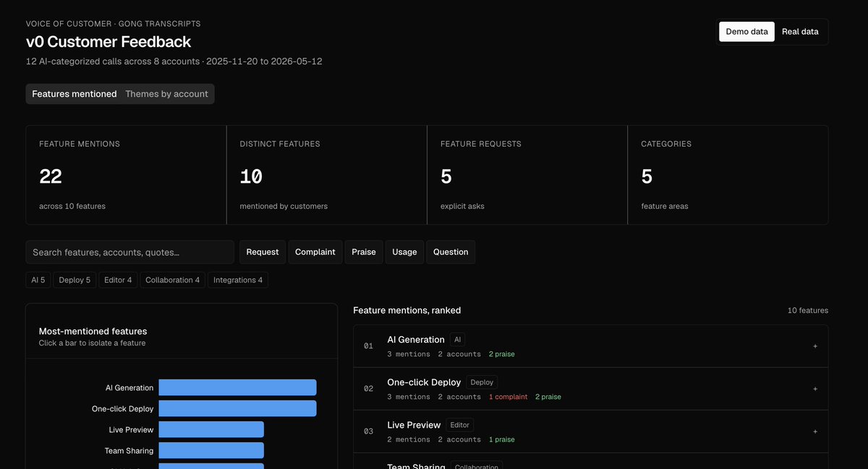Click the AI tag beside AI Generation
The height and width of the screenshot is (469, 868).
coord(458,340)
